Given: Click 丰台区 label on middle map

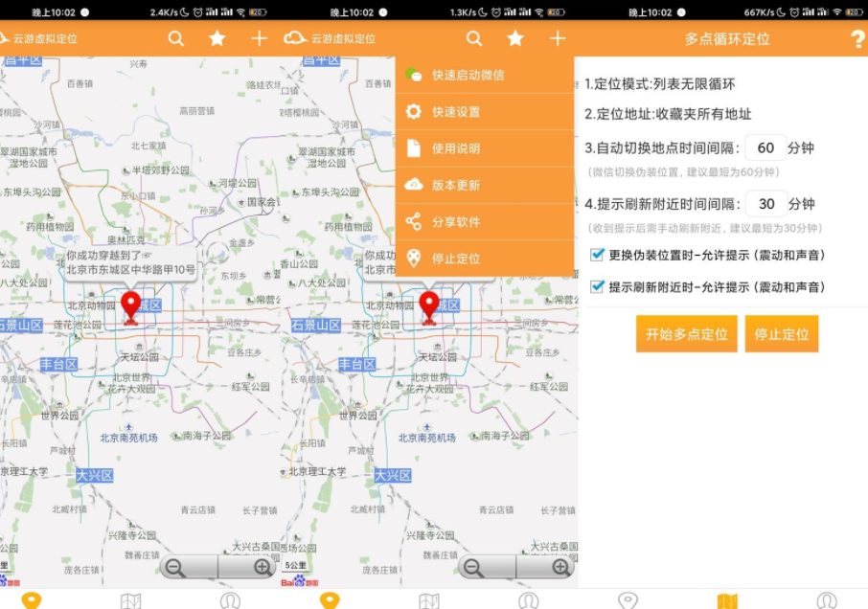Looking at the screenshot, I should 357,364.
